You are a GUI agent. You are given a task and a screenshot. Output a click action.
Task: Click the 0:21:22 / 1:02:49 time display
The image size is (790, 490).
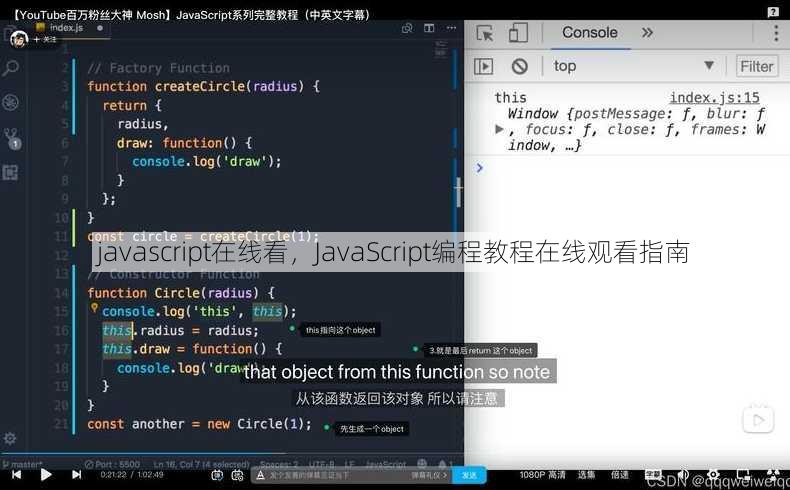pos(132,474)
